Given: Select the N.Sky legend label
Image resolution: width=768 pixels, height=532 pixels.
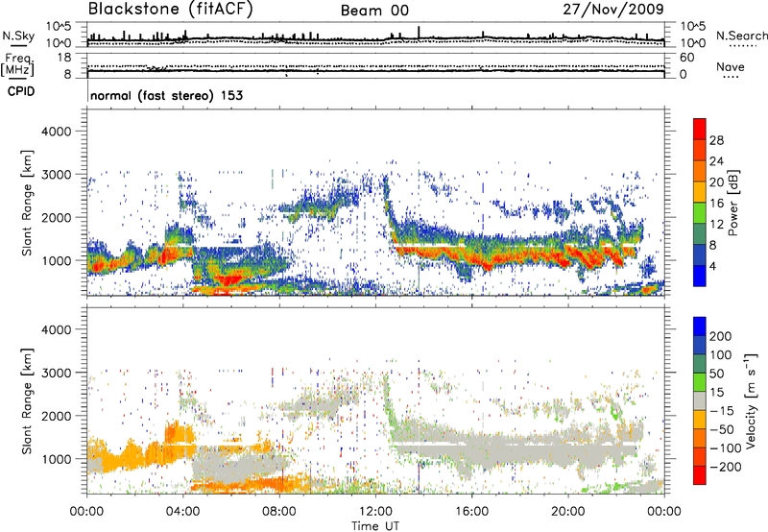Looking at the screenshot, I should pos(18,36).
